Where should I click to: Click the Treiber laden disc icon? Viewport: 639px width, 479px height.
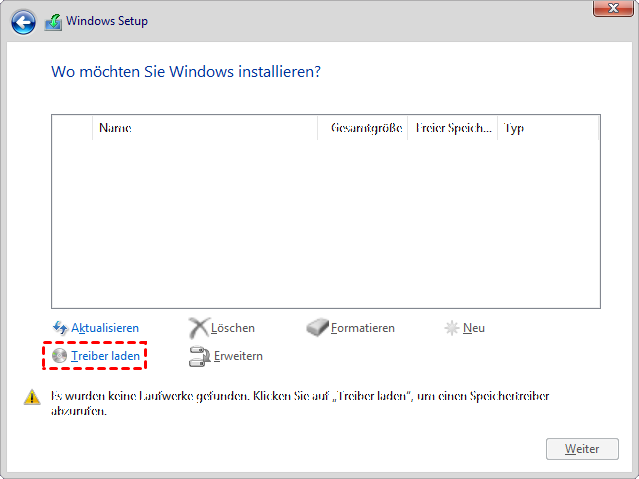tap(59, 356)
